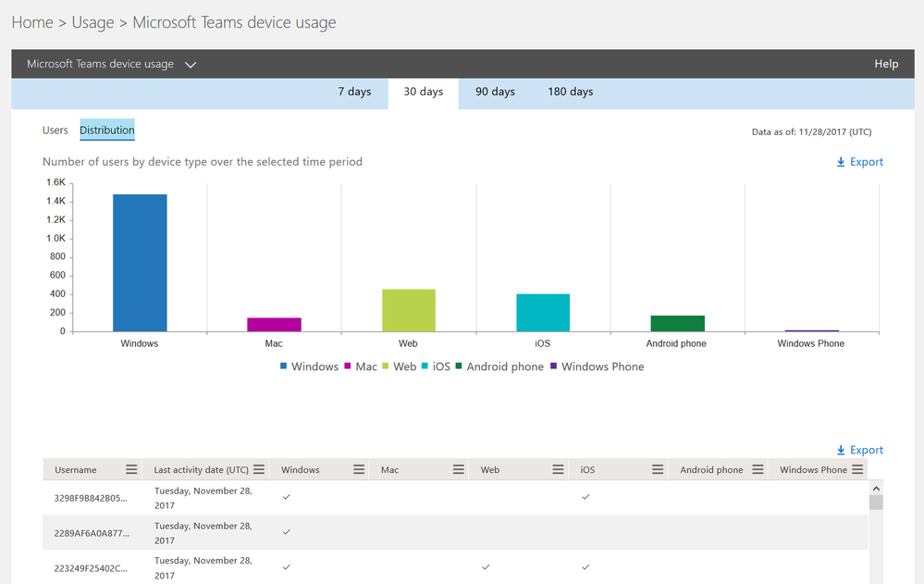
Task: Open the Web column menu icon
Action: (x=558, y=469)
